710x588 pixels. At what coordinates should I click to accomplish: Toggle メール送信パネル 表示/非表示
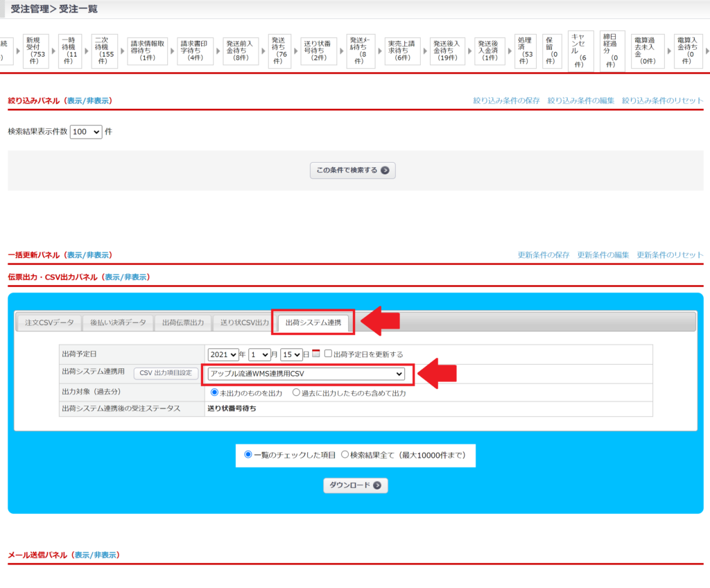click(96, 555)
